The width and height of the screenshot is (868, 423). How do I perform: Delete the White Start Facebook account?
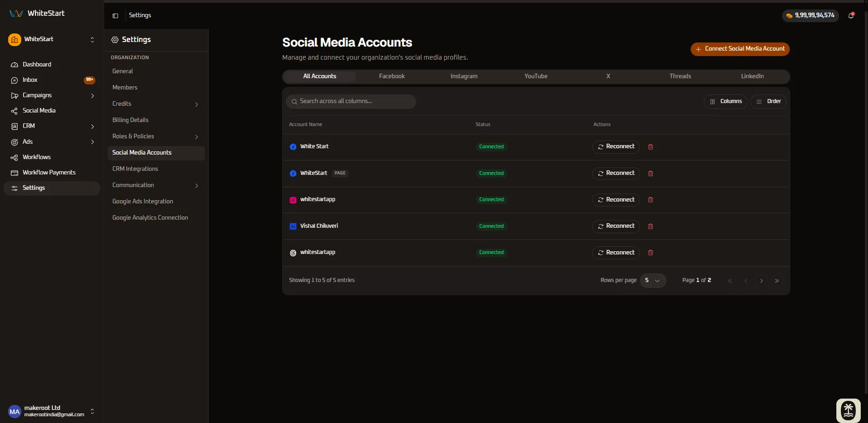tap(650, 147)
